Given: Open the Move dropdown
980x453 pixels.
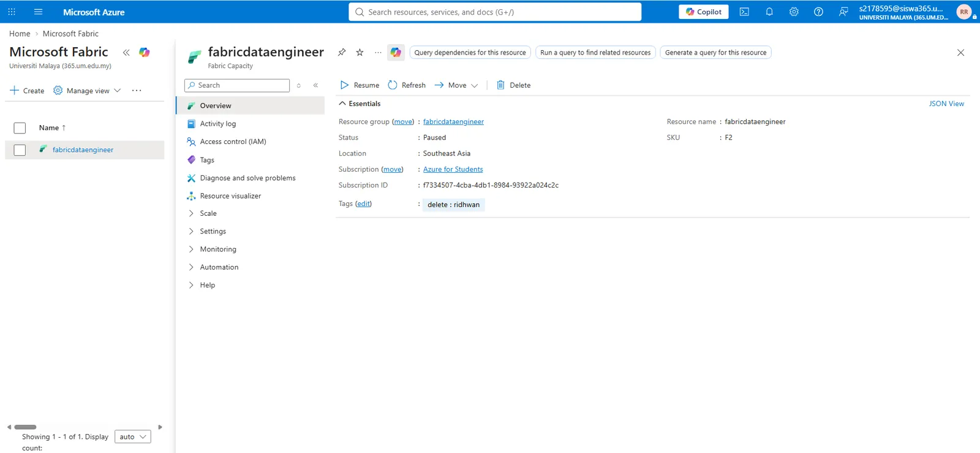Looking at the screenshot, I should point(456,85).
